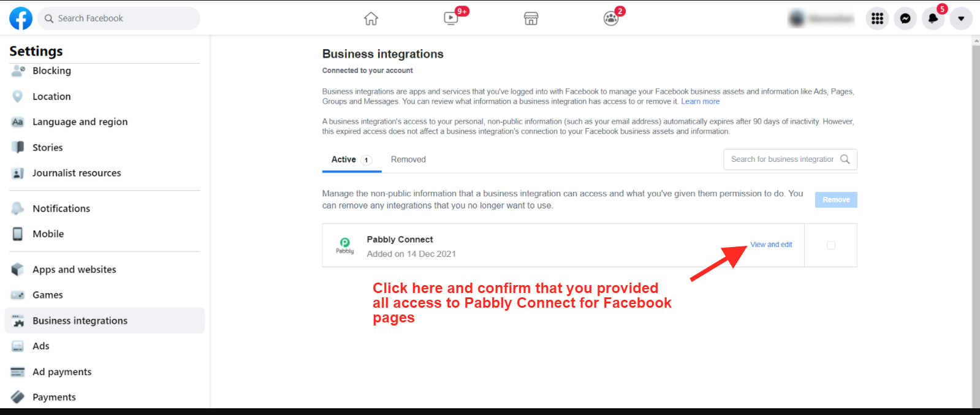The height and width of the screenshot is (415, 980).
Task: Switch to the Removed tab
Action: point(408,159)
